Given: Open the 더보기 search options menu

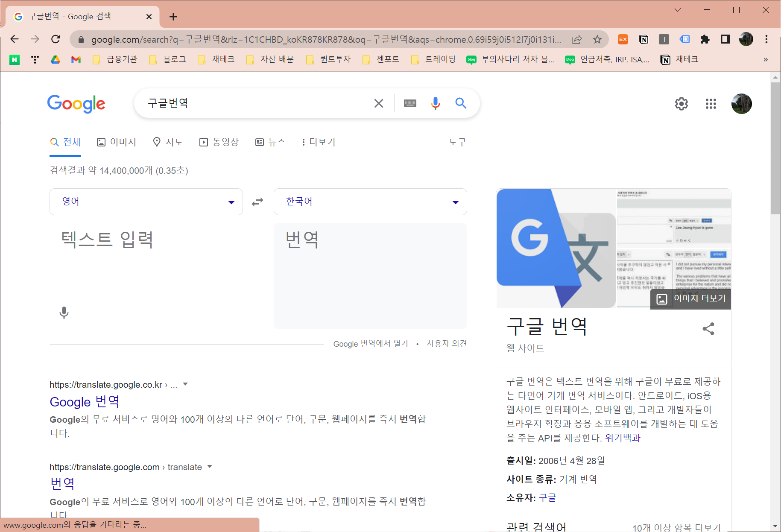Looking at the screenshot, I should (318, 142).
